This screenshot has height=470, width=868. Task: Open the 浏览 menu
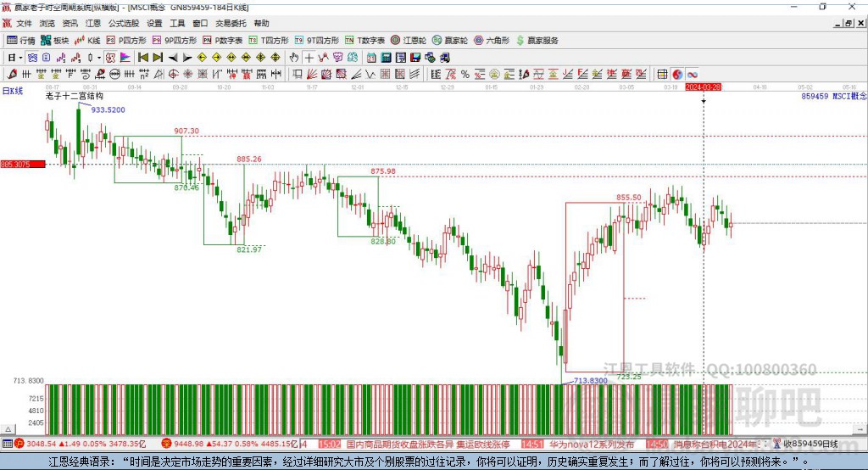click(x=47, y=23)
